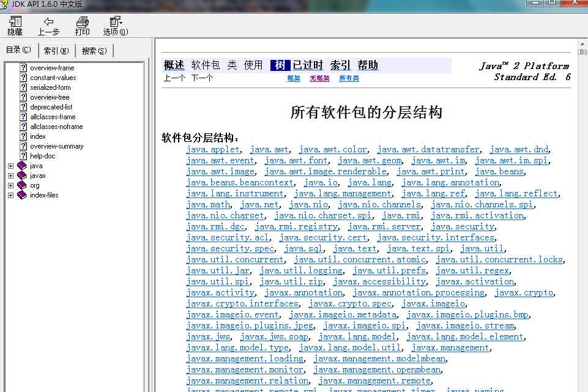
Task: Click the content pane scroll-up arrow
Action: pos(582,44)
